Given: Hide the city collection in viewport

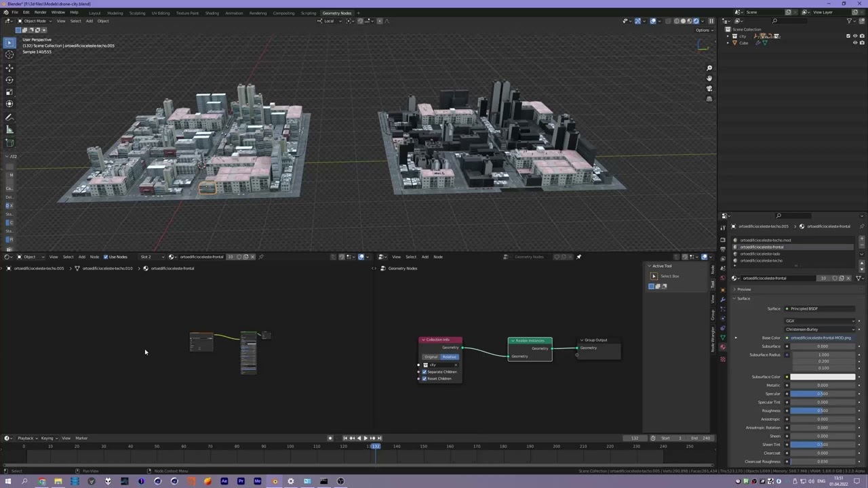Looking at the screenshot, I should coord(855,36).
